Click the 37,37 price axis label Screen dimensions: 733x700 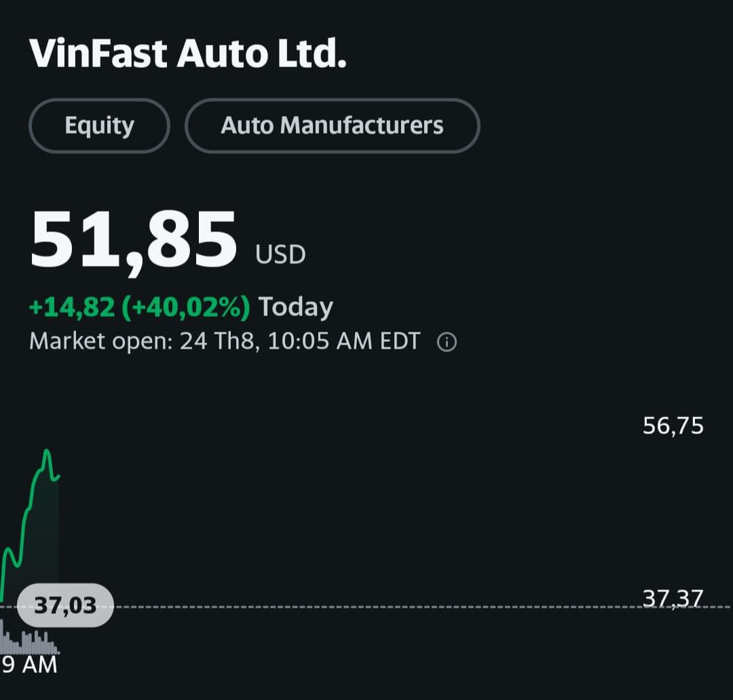[673, 598]
